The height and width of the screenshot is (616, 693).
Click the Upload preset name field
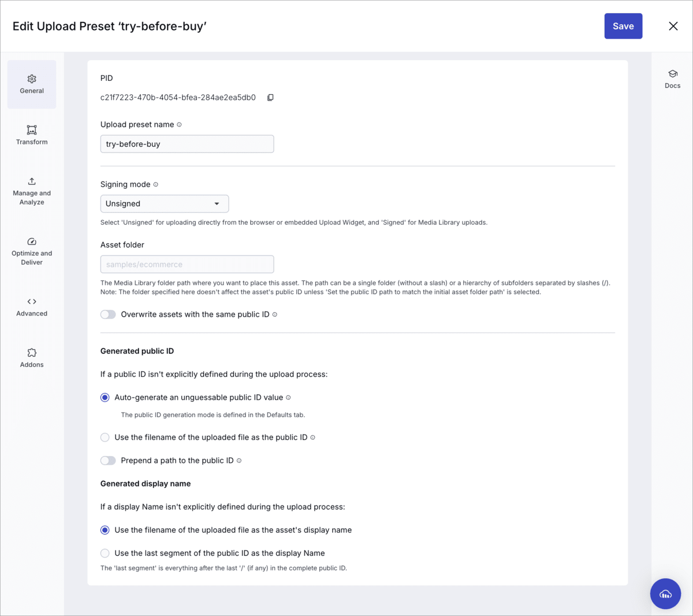(187, 144)
